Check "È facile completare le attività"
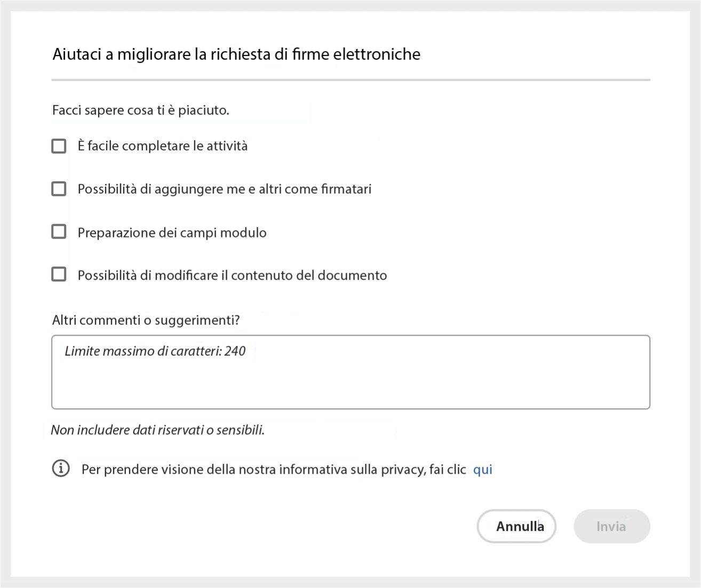 [58, 145]
